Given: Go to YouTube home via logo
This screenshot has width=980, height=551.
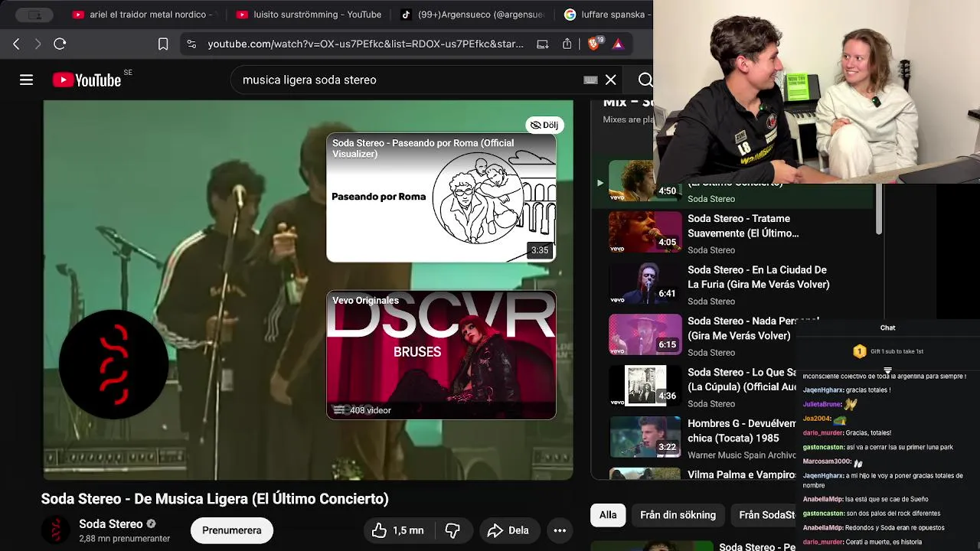Looking at the screenshot, I should click(87, 80).
